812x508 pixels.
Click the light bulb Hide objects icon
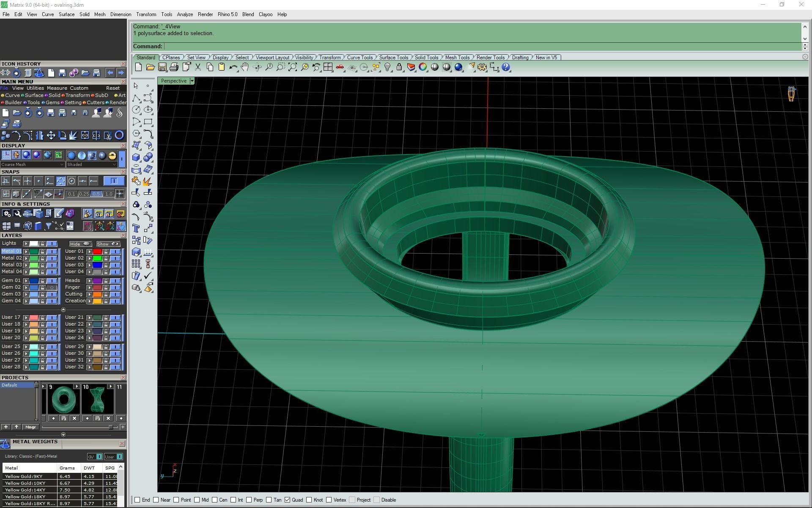point(387,67)
